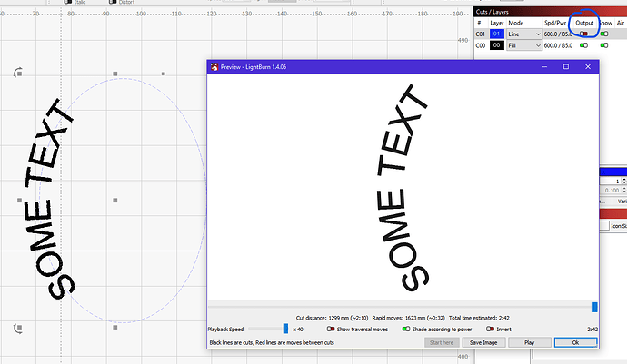Click the C01 row label
The height and width of the screenshot is (364, 627).
coord(481,34)
